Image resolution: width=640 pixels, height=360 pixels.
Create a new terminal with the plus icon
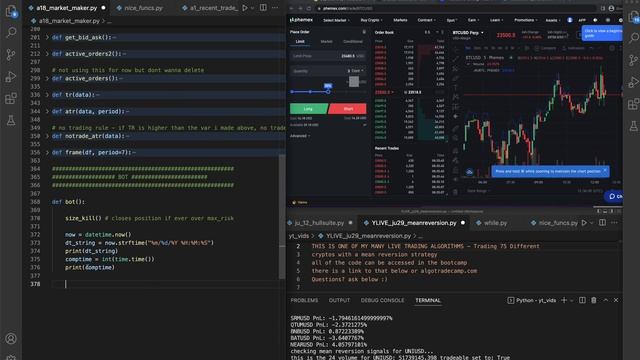pyautogui.click(x=564, y=300)
